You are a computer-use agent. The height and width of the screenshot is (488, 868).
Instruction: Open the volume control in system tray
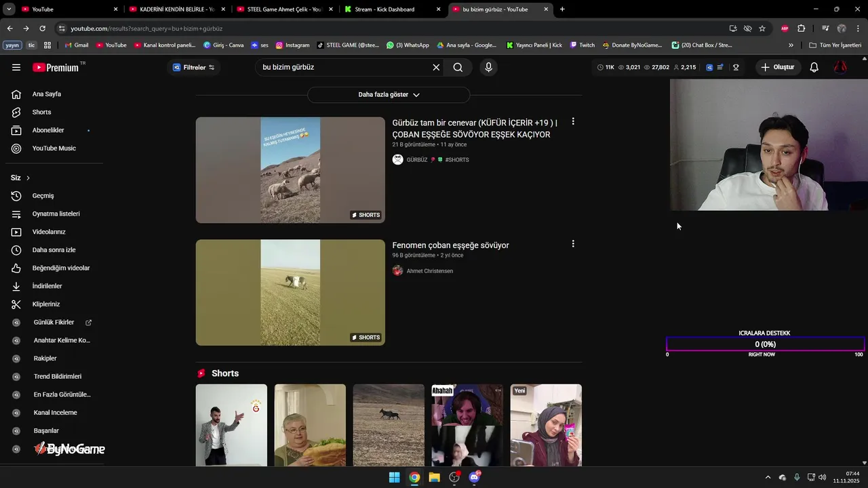coord(823,477)
